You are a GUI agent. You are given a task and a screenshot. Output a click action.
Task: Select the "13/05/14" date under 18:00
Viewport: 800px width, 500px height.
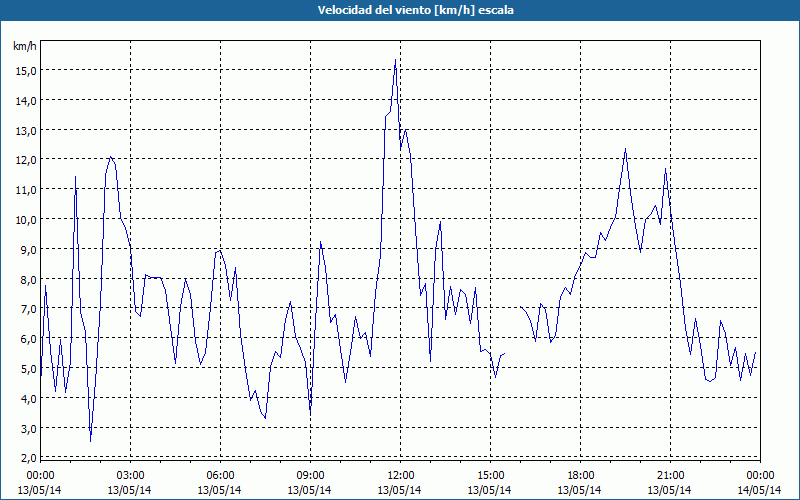(x=580, y=490)
